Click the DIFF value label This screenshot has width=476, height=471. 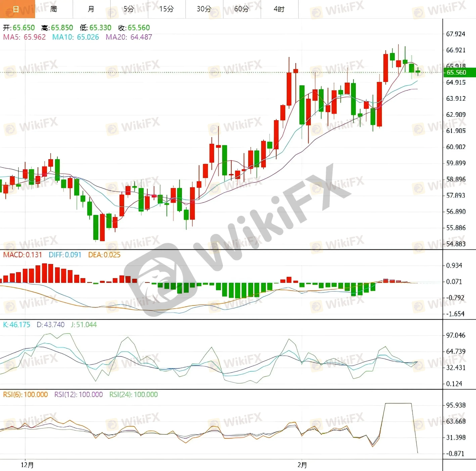click(x=65, y=255)
